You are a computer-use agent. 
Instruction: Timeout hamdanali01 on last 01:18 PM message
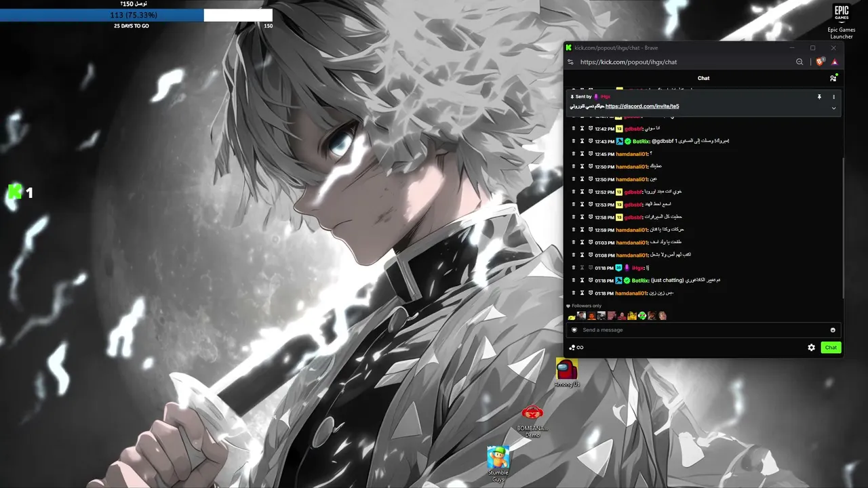(x=582, y=293)
